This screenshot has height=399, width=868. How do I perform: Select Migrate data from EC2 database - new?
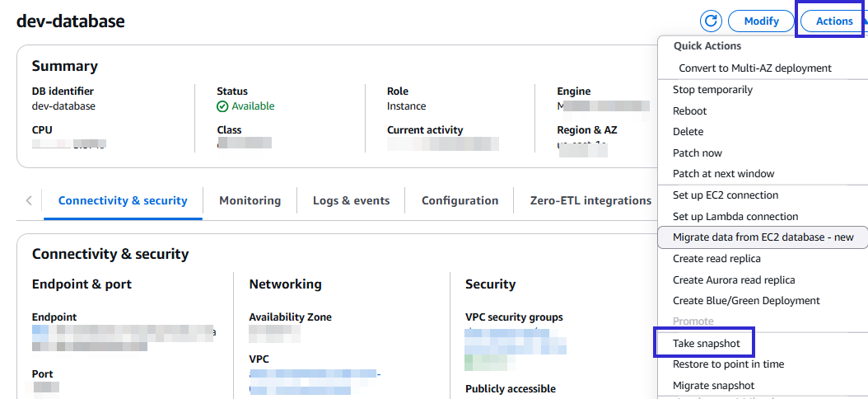tap(763, 237)
